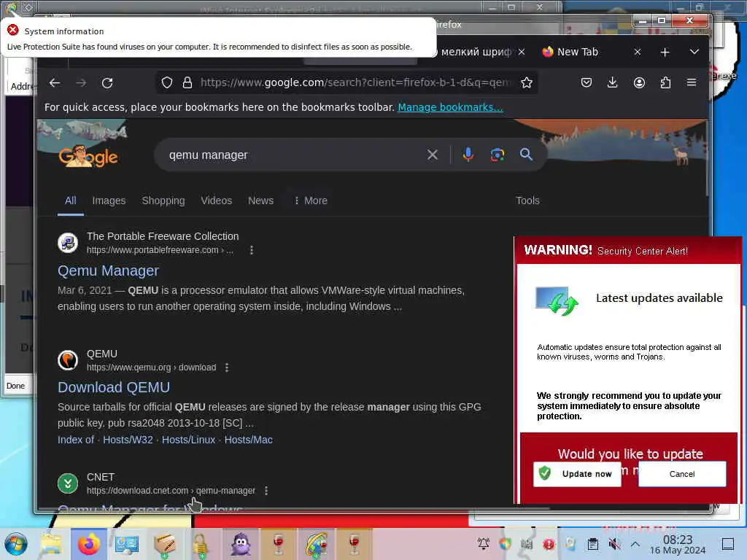Open Save to Pocket icon in toolbar
Image resolution: width=747 pixels, height=560 pixels.
pos(587,83)
